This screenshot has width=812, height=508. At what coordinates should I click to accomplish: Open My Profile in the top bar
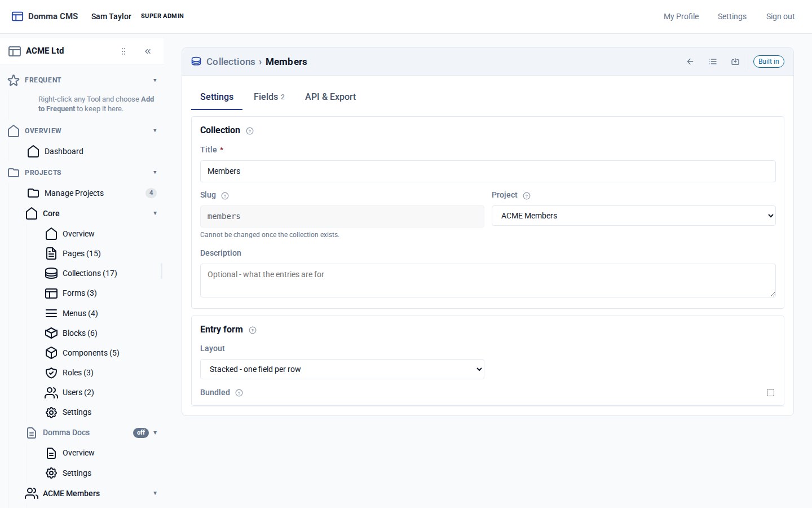(x=681, y=16)
